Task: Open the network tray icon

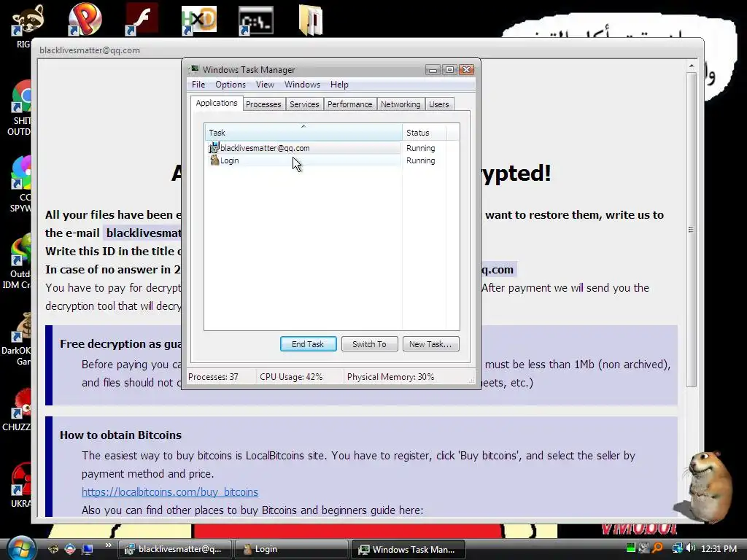Action: pos(677,548)
